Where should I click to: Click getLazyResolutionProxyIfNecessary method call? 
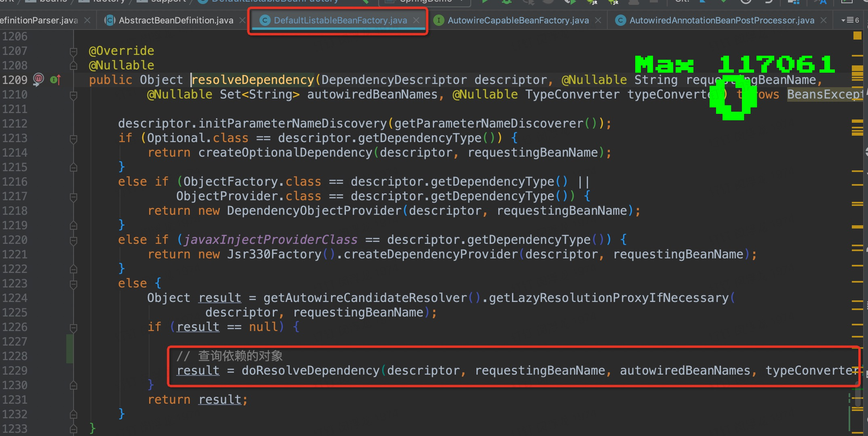pyautogui.click(x=609, y=298)
